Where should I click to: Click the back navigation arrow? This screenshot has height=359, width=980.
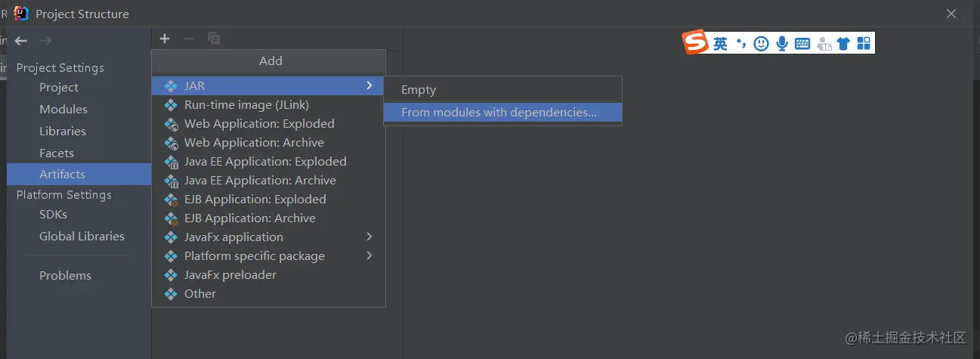21,41
